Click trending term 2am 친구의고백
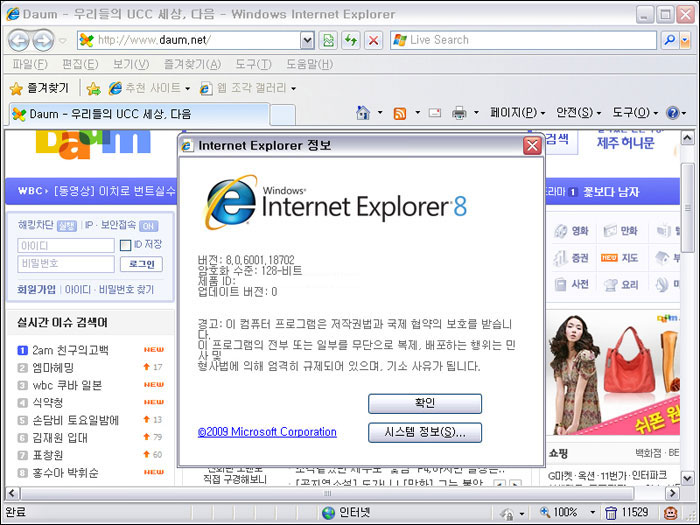Image resolution: width=700 pixels, height=525 pixels. click(x=71, y=350)
